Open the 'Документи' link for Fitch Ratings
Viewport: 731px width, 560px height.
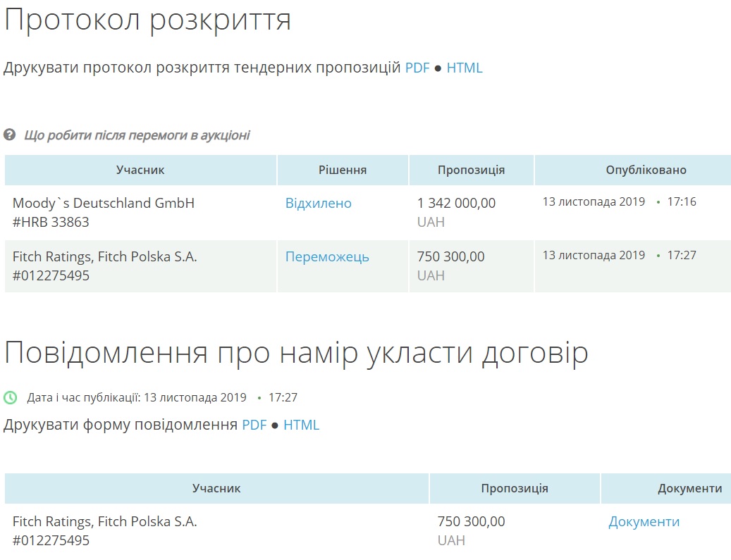[644, 522]
